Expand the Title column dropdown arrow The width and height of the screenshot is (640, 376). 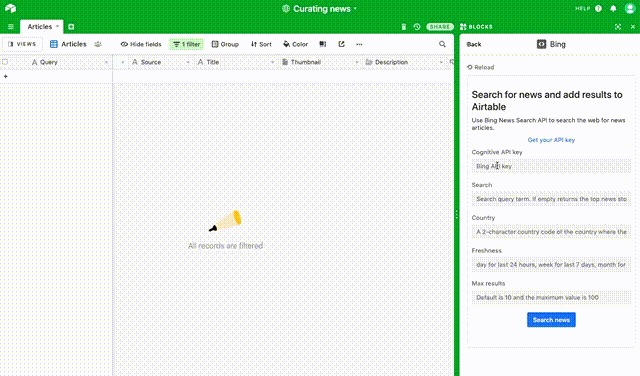(x=272, y=62)
